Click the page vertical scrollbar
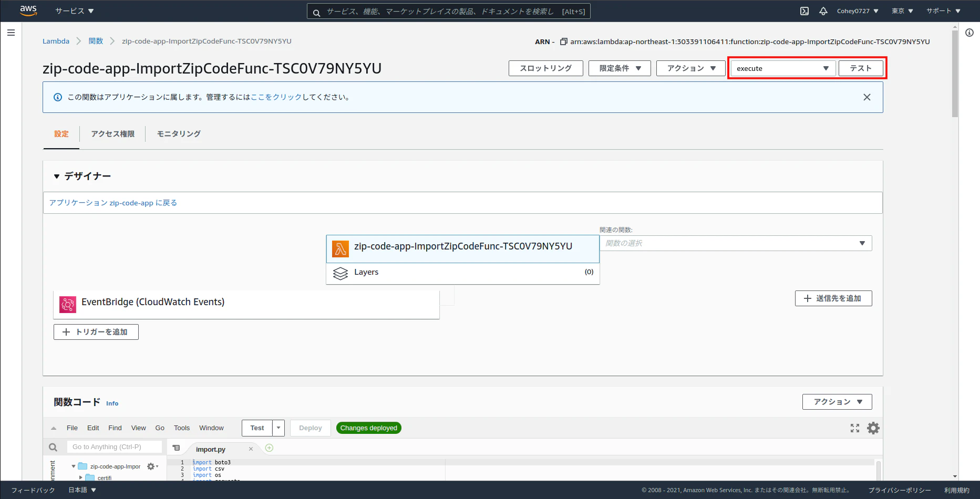 coord(955,74)
